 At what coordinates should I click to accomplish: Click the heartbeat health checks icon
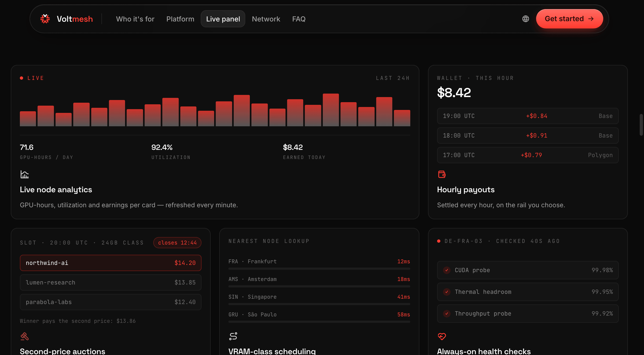coord(442,336)
